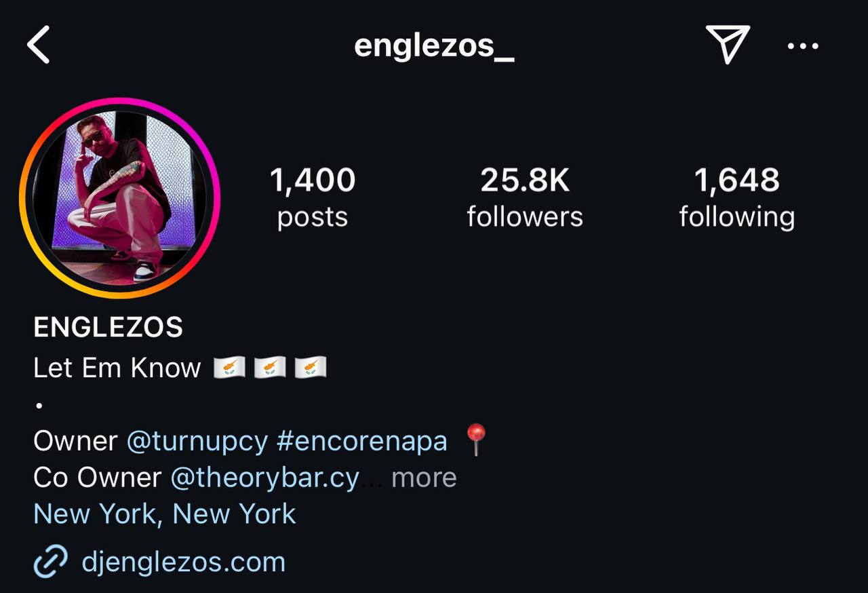Image resolution: width=868 pixels, height=593 pixels.
Task: Expand bio with the 'more' link
Action: click(424, 478)
